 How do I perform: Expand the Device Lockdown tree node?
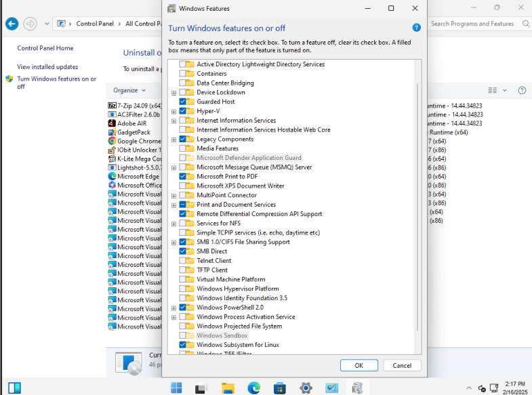(173, 93)
